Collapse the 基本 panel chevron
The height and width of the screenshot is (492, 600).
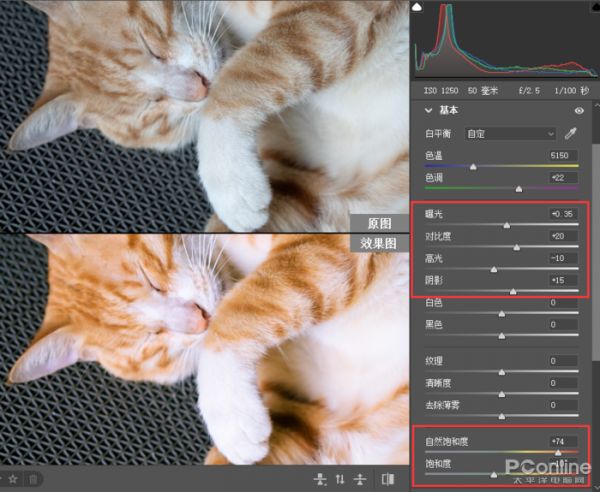(428, 111)
